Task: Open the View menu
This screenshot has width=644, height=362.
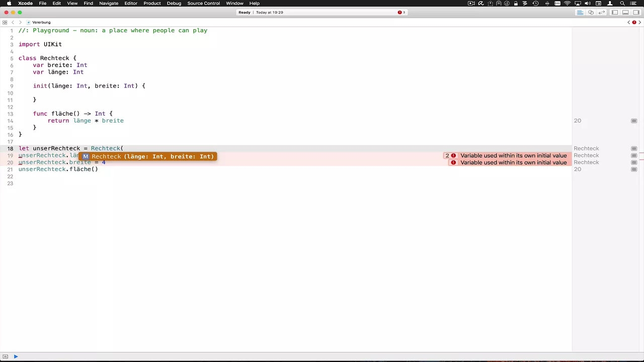Action: pyautogui.click(x=72, y=4)
